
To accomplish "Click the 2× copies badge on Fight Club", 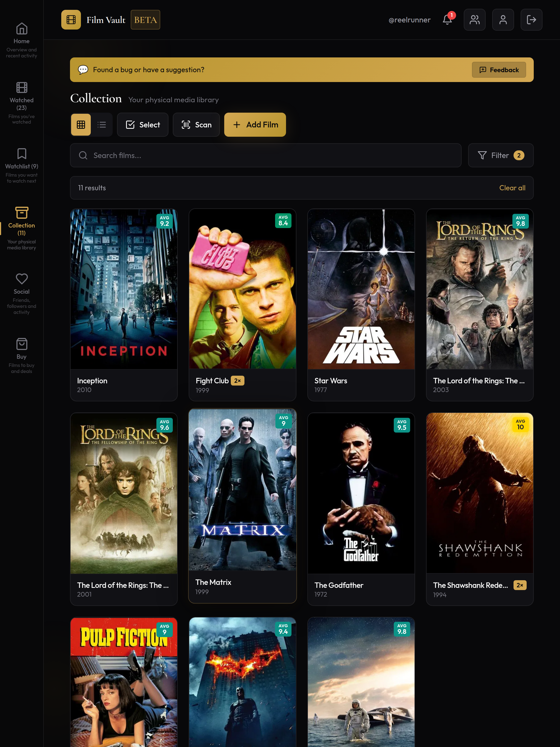I will click(237, 381).
